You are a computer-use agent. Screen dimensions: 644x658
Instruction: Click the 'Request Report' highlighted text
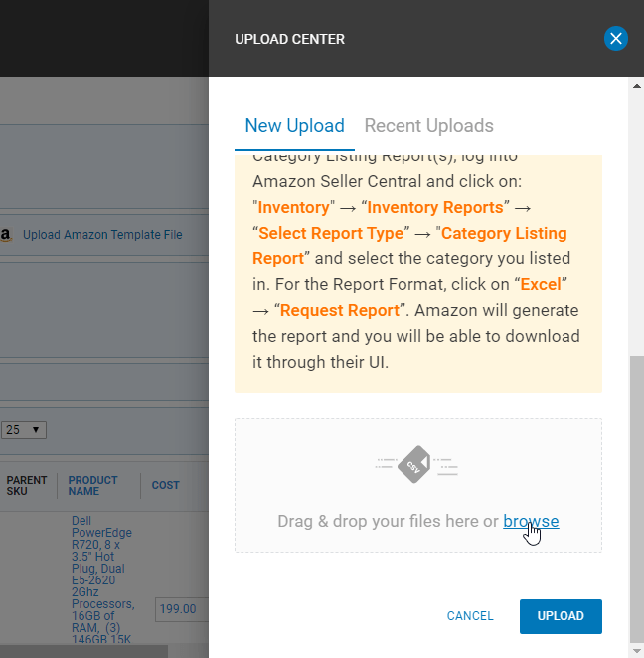340,310
